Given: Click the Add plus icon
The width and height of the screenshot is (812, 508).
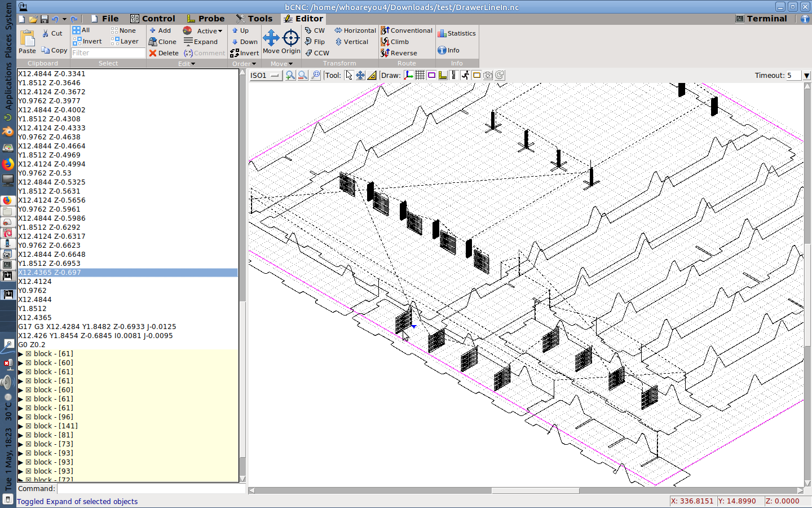Looking at the screenshot, I should (153, 30).
